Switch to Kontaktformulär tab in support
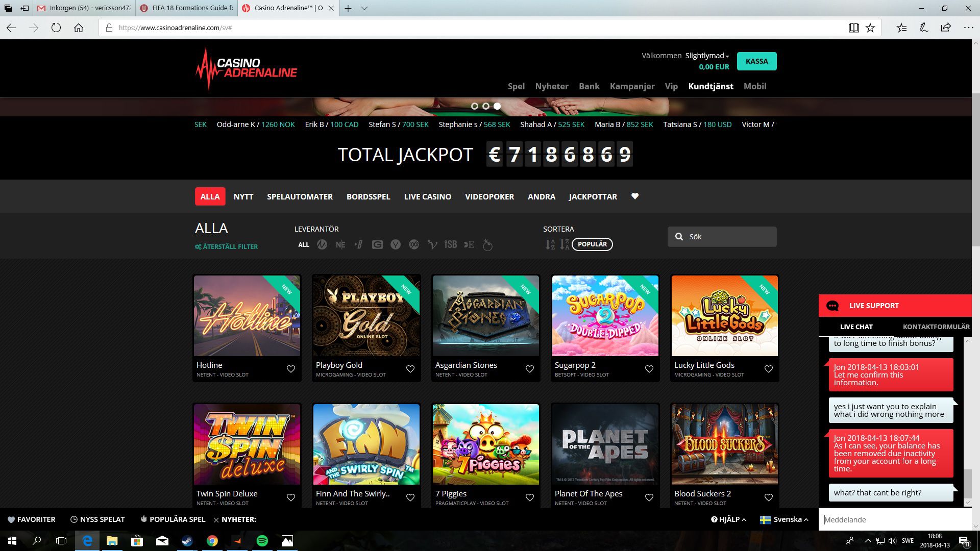The width and height of the screenshot is (980, 551). pyautogui.click(x=936, y=327)
